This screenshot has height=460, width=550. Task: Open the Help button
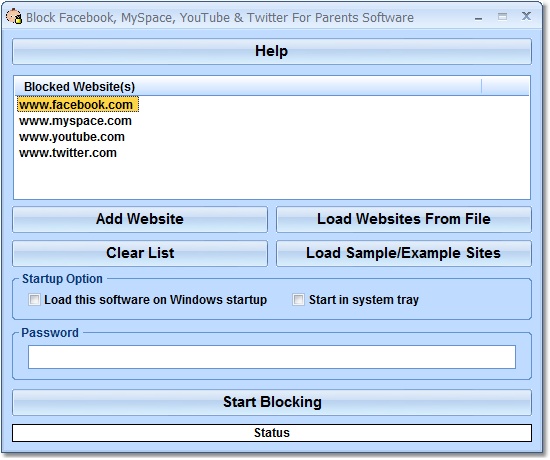pyautogui.click(x=272, y=51)
